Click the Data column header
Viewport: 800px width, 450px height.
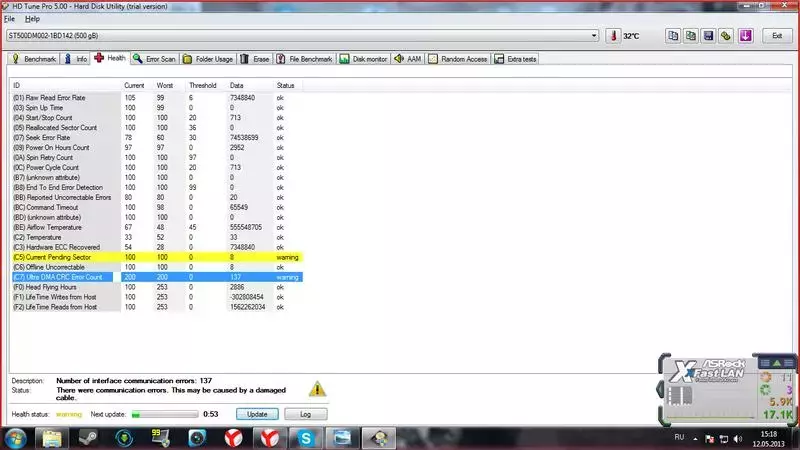coord(250,85)
